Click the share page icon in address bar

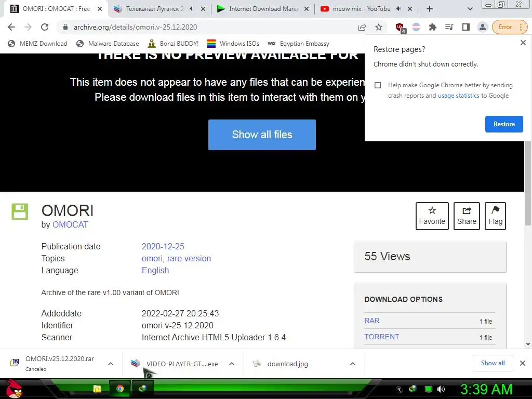(362, 27)
